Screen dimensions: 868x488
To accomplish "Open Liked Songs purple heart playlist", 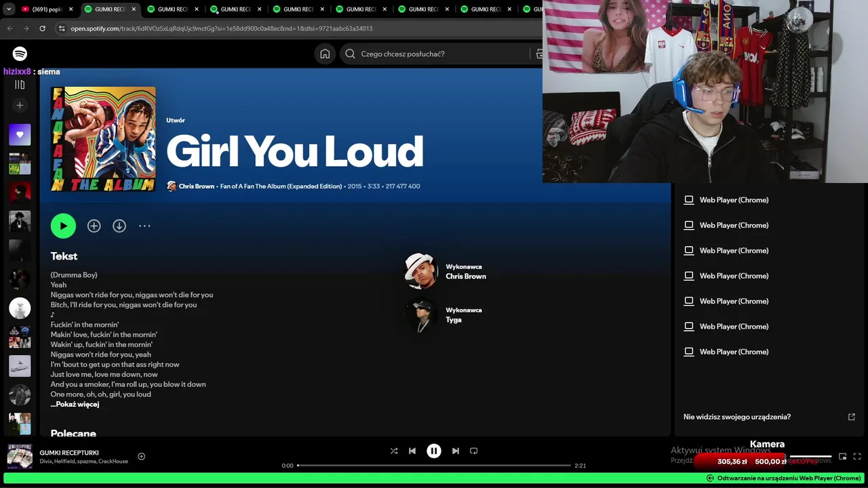I will 20,134.
